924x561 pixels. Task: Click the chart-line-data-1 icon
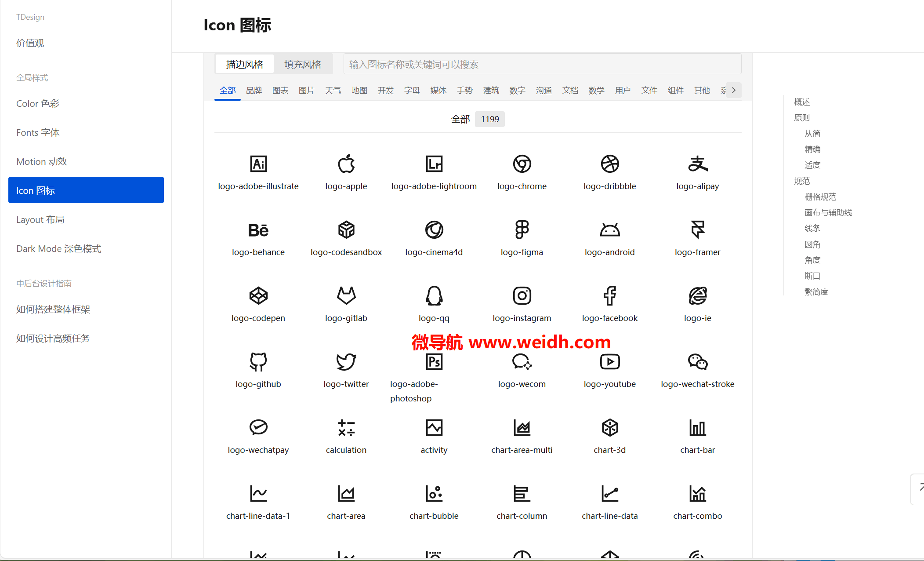pos(258,494)
